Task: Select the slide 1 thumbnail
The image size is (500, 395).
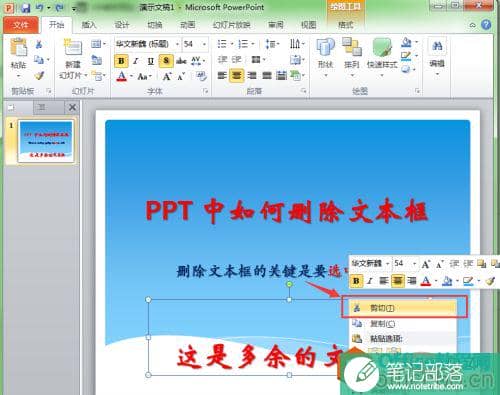Action: 46,141
